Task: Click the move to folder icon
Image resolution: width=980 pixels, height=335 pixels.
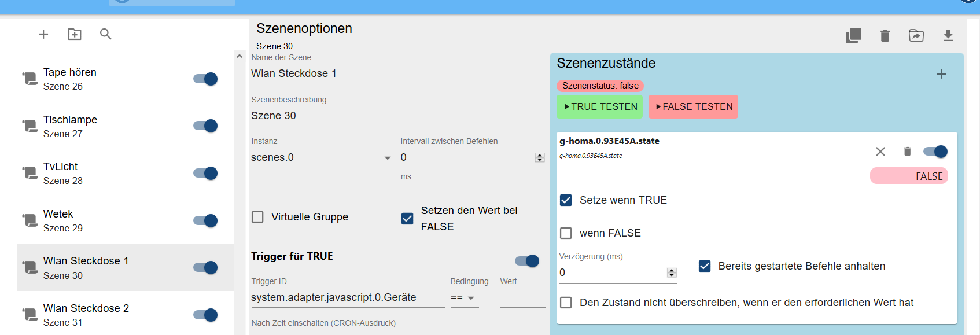Action: tap(916, 36)
